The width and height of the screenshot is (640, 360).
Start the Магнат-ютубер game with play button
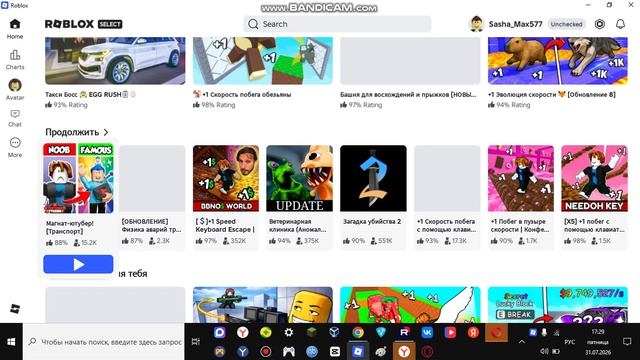78,264
